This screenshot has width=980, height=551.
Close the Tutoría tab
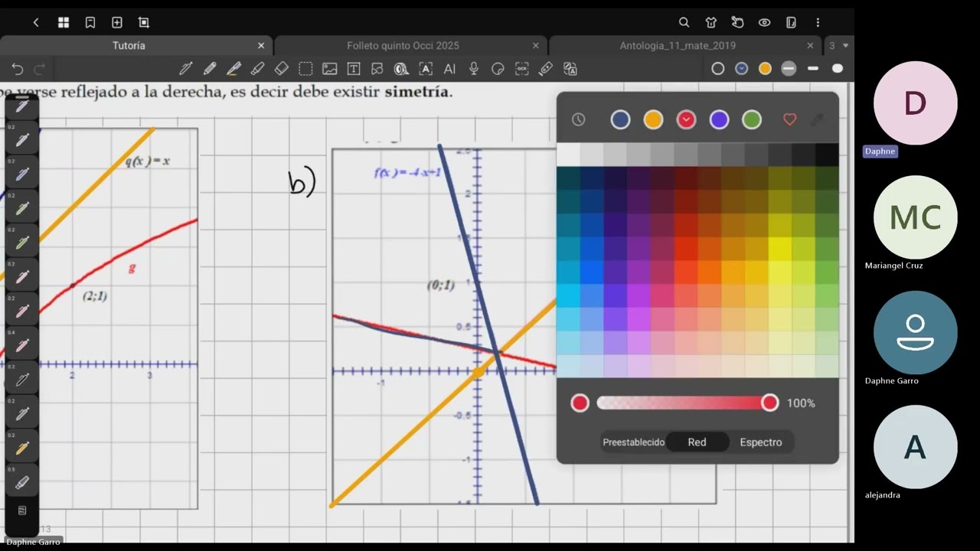pyautogui.click(x=261, y=46)
